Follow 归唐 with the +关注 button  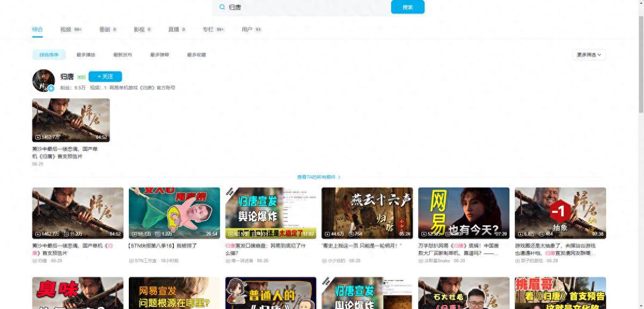point(105,77)
